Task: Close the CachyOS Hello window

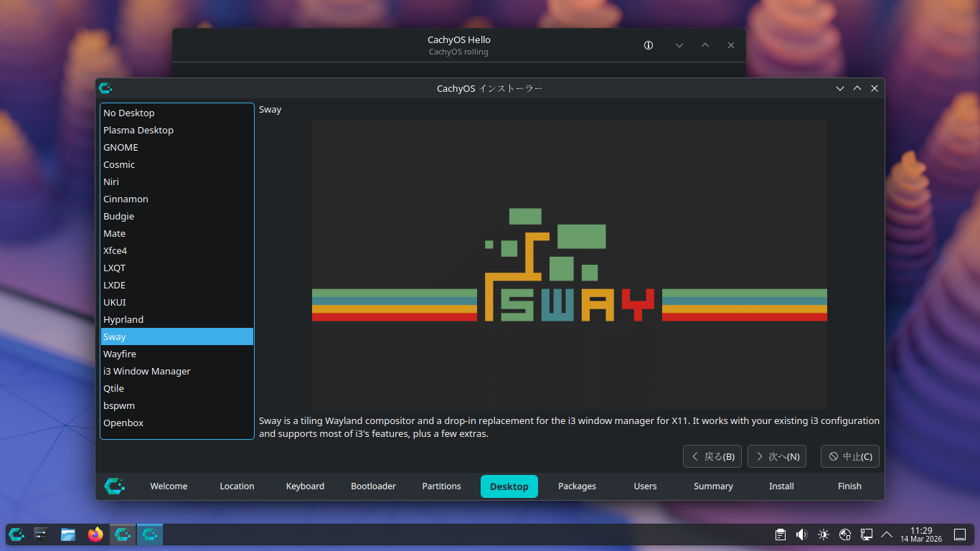Action: click(731, 45)
